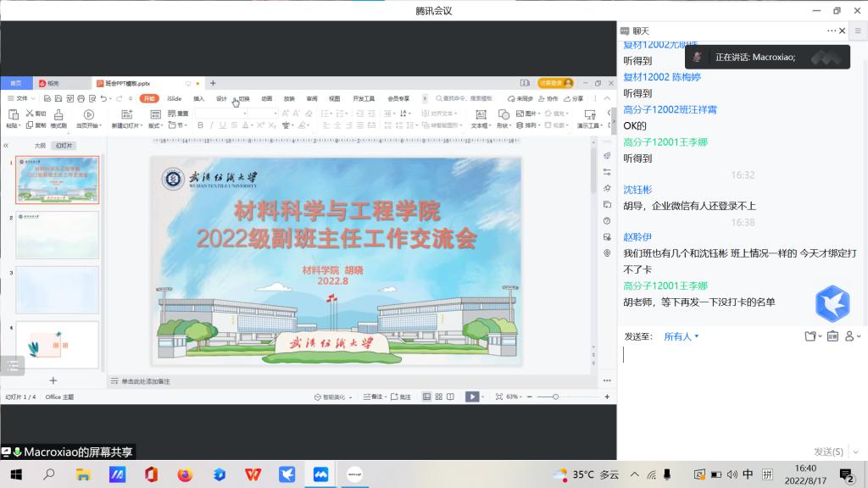The image size is (868, 488).
Task: Select the second slide thumbnail
Action: [x=58, y=235]
